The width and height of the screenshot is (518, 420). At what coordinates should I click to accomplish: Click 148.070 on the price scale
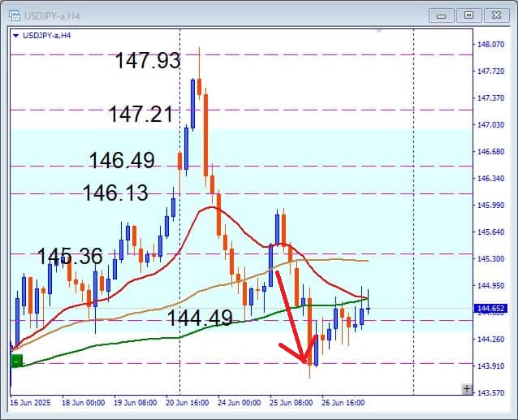491,45
